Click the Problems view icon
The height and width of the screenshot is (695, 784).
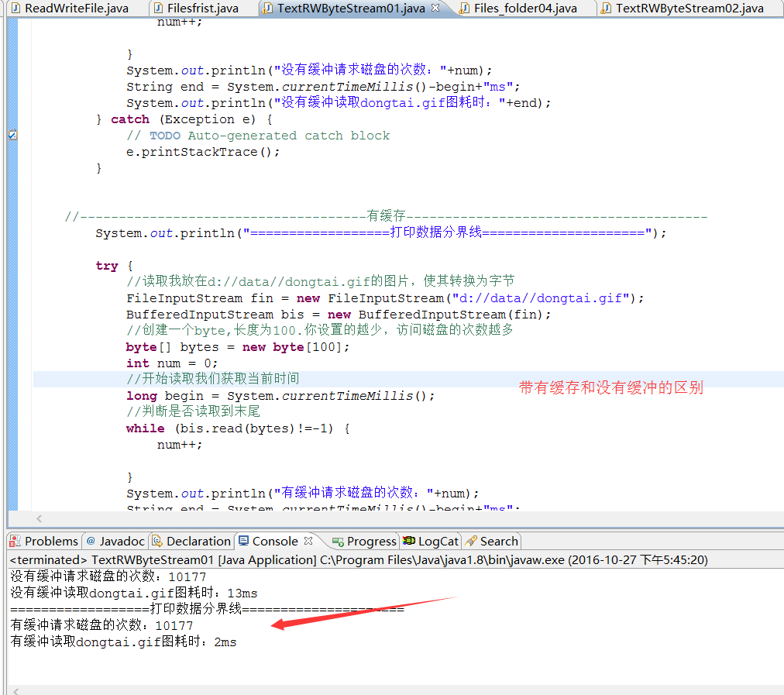(15, 541)
